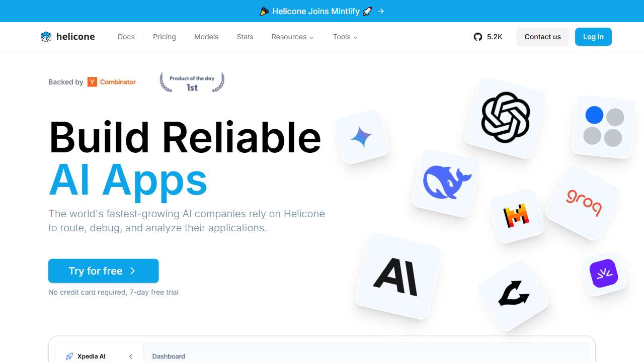
Task: Go to the Pricing page
Action: [165, 37]
